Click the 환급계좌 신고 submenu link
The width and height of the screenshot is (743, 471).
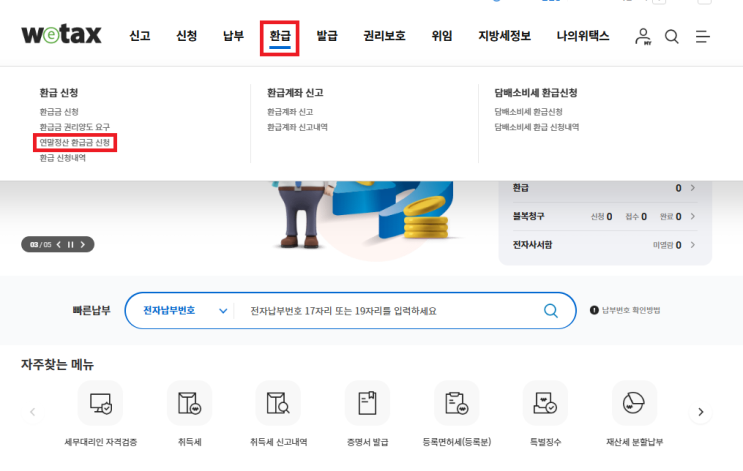point(290,112)
